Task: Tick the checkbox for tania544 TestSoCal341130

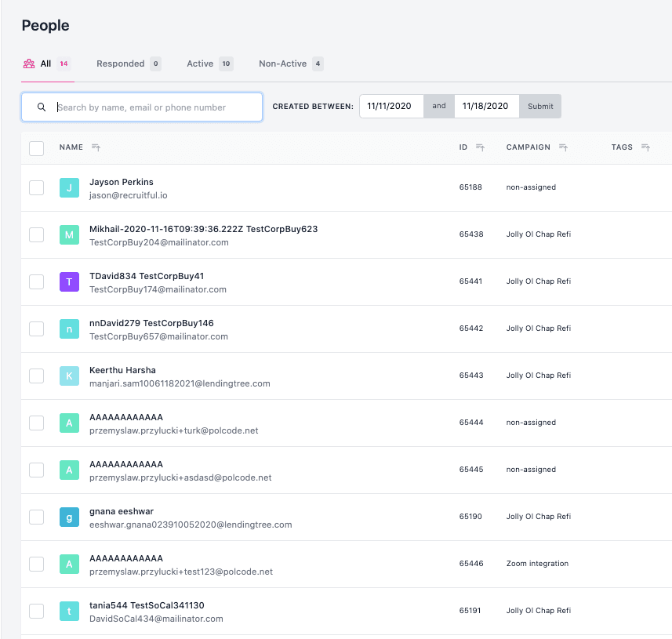Action: click(36, 611)
